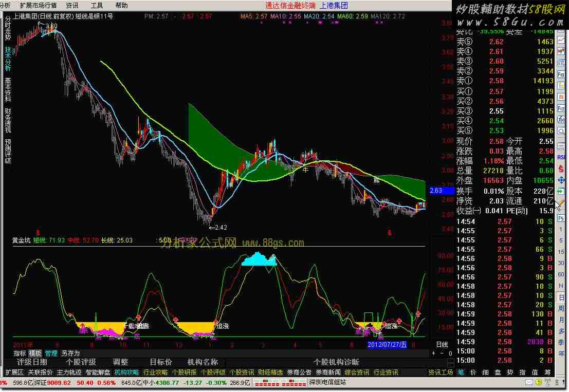Viewport: 569px width, 392px height.
Task: Select the N custom period
Action: [x=561, y=286]
